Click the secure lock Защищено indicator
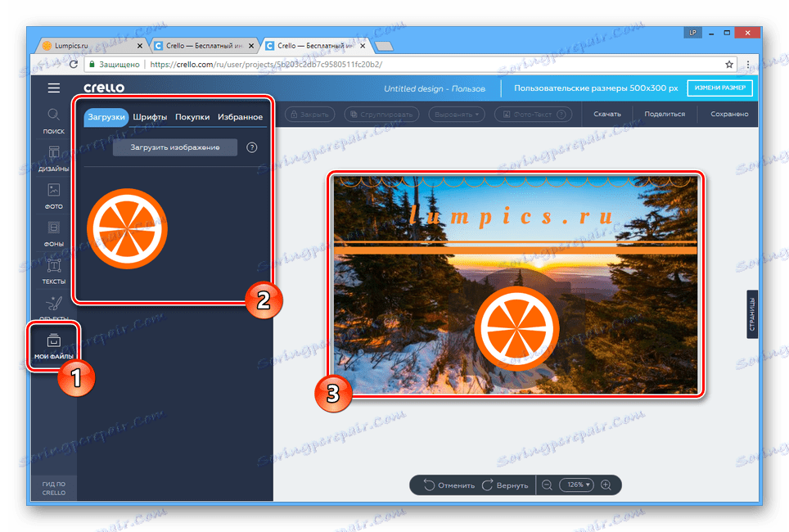 (x=114, y=65)
